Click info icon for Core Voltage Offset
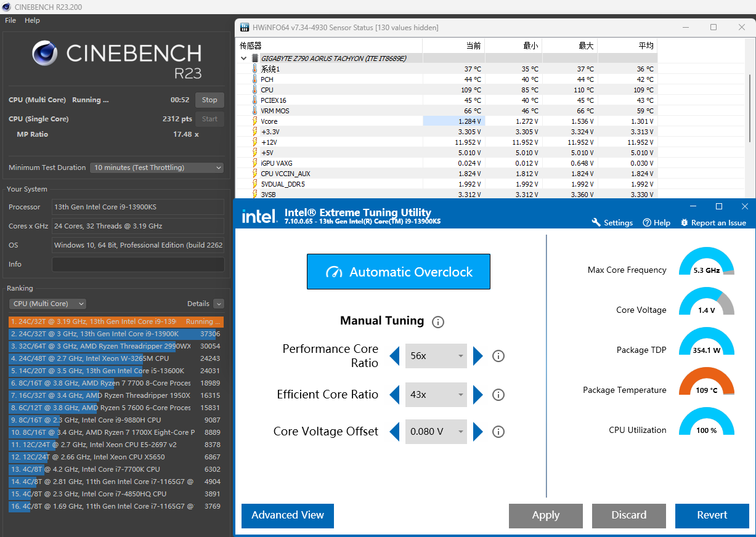This screenshot has height=537, width=756. pos(498,432)
